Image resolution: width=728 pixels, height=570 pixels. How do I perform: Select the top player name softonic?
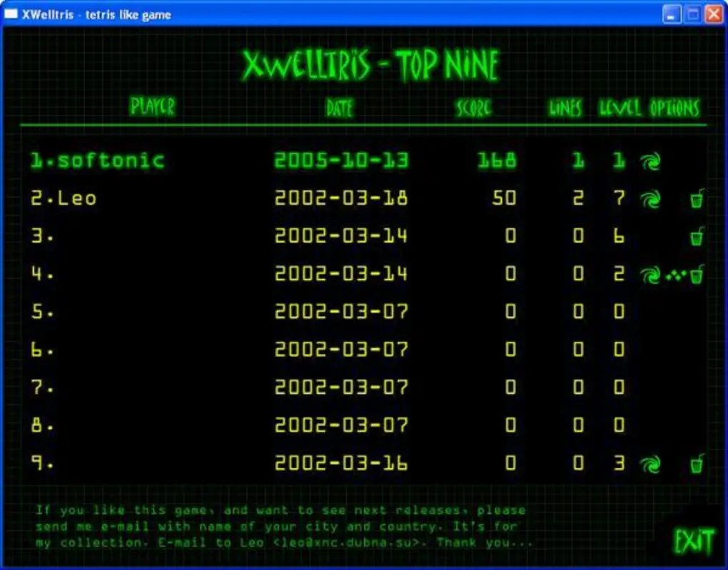coord(110,161)
